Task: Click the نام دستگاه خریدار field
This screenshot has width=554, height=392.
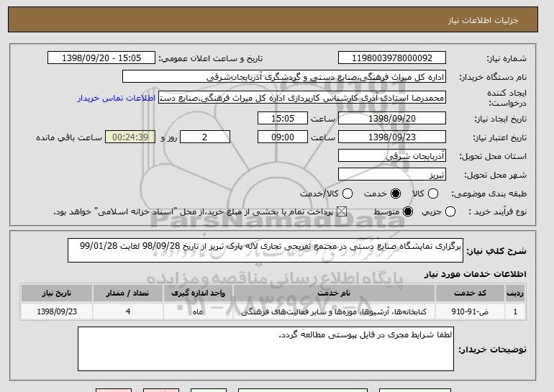Action: (x=284, y=77)
